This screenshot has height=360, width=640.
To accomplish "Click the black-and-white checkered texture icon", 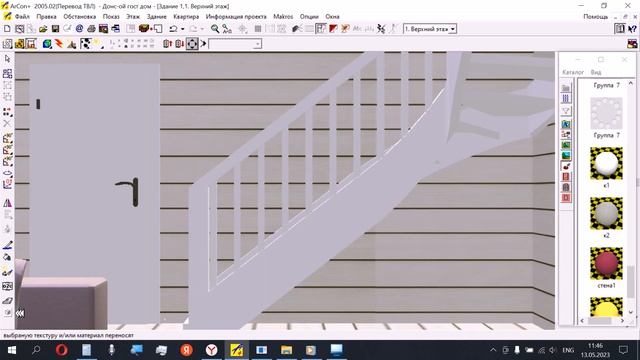I will (85, 44).
